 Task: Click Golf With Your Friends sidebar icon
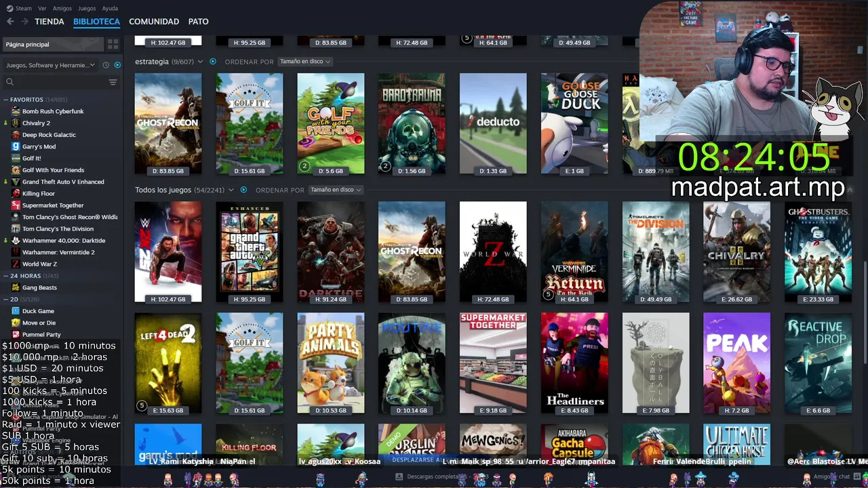coord(16,170)
